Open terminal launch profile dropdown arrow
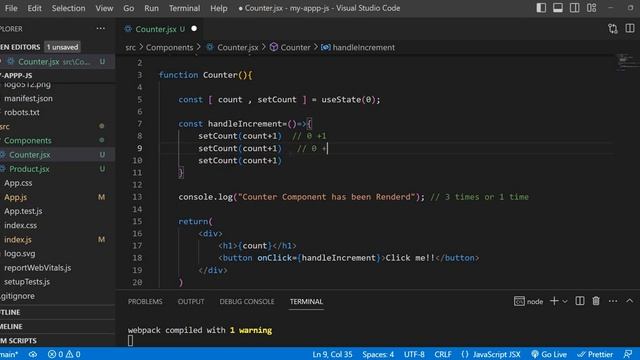 point(565,302)
